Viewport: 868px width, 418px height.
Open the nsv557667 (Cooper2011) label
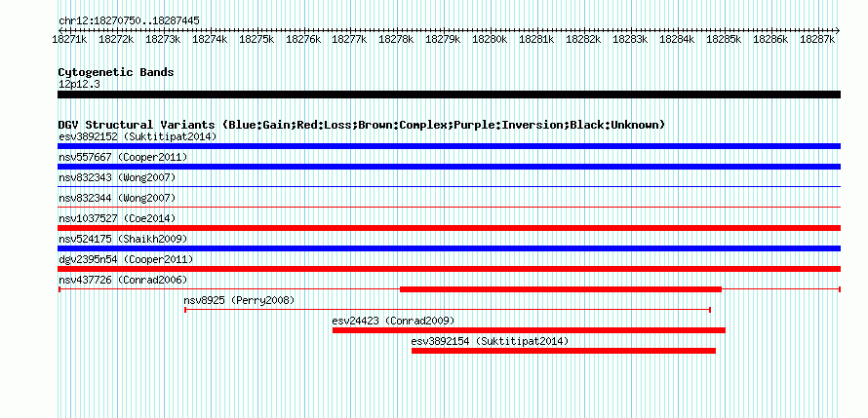click(x=123, y=157)
